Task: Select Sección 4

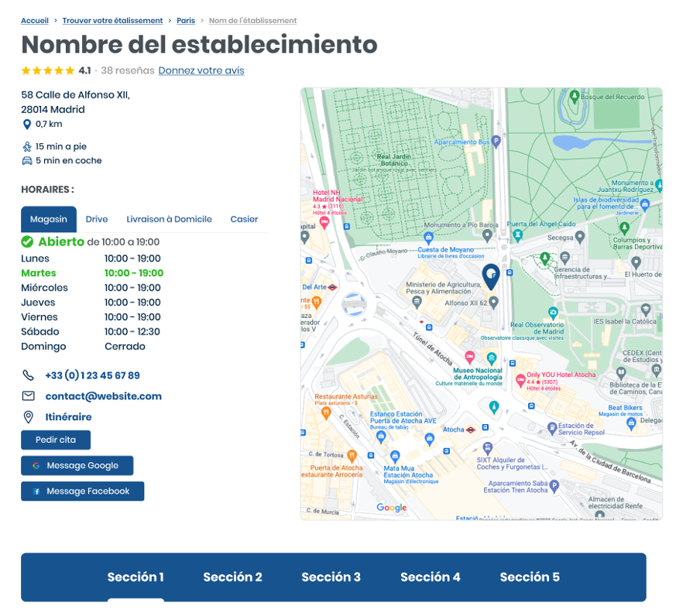Action: [431, 577]
